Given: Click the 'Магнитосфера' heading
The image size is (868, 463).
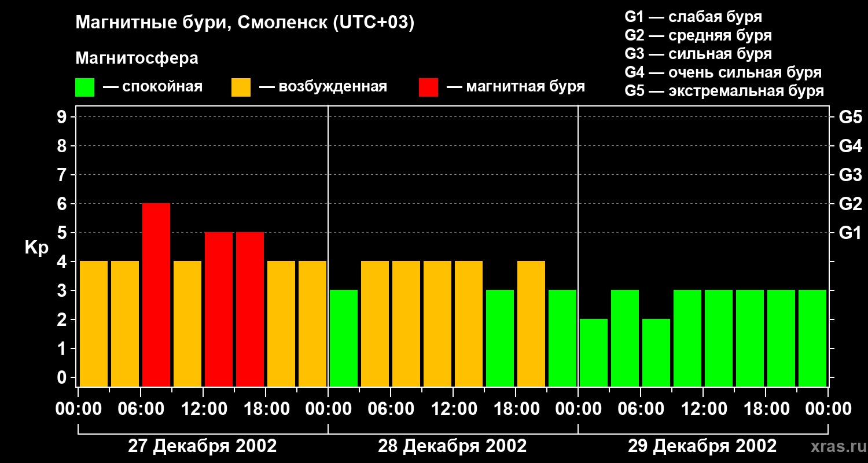Looking at the screenshot, I should pos(137,58).
